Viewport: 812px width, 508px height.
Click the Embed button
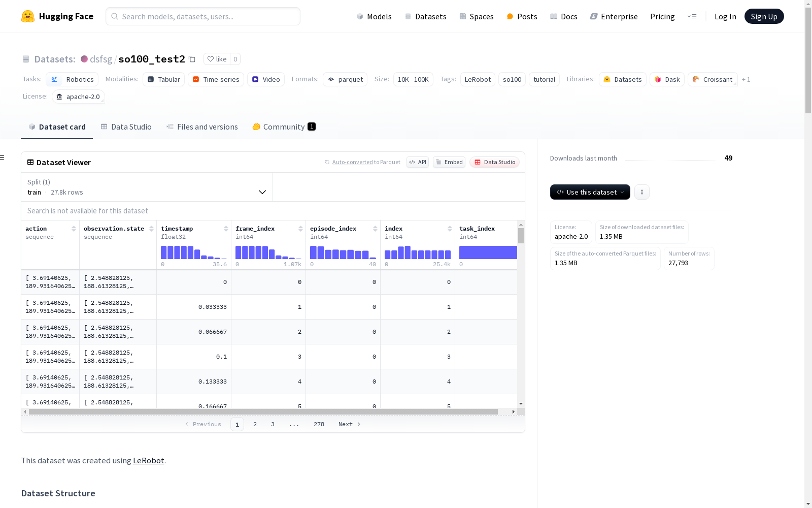coord(449,162)
